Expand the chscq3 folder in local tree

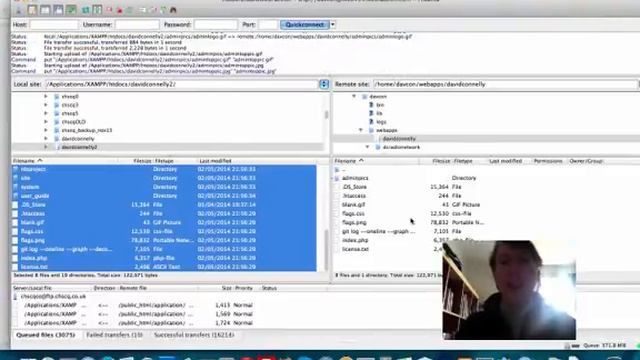tap(46, 105)
